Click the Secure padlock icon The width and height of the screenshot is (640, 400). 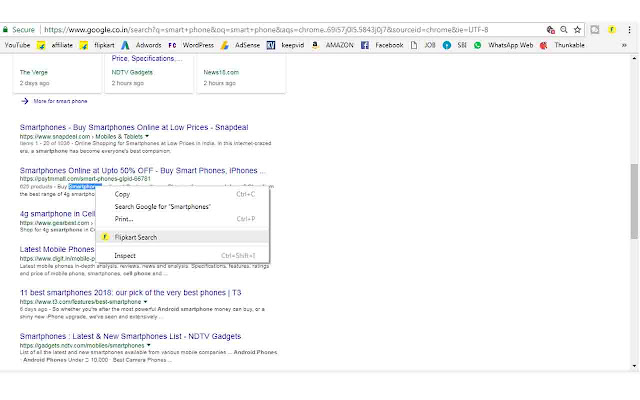point(5,30)
